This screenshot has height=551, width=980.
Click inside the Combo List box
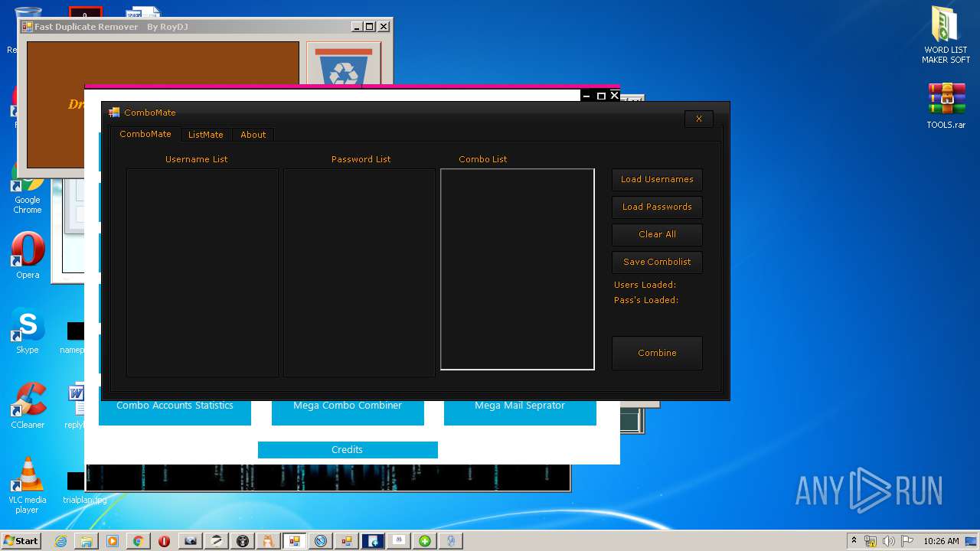coord(518,269)
